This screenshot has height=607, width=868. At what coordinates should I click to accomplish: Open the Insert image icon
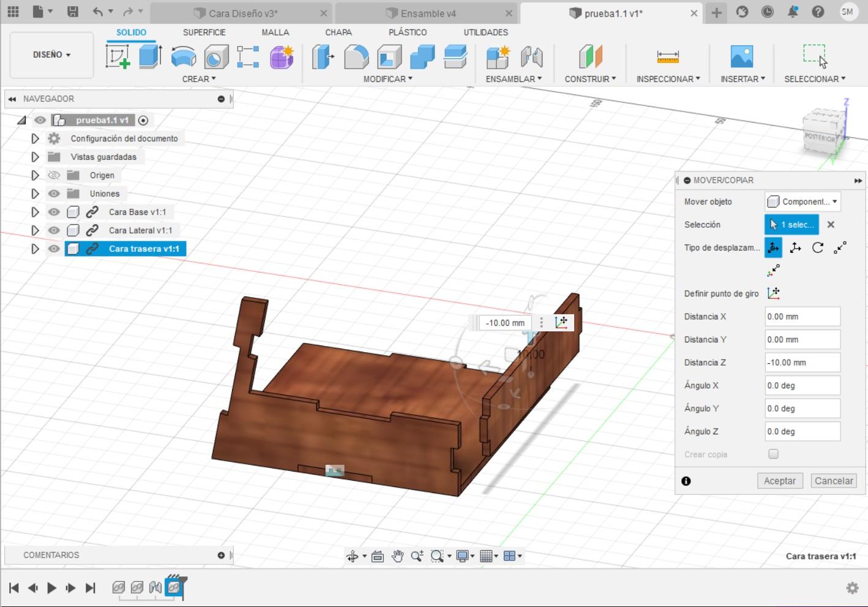[742, 57]
